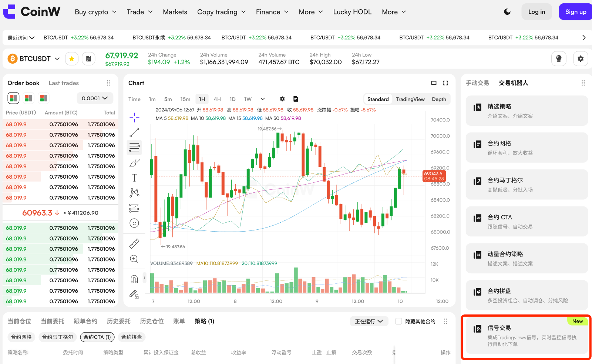Select the text annotation tool
This screenshot has height=364, width=592.
tap(134, 178)
